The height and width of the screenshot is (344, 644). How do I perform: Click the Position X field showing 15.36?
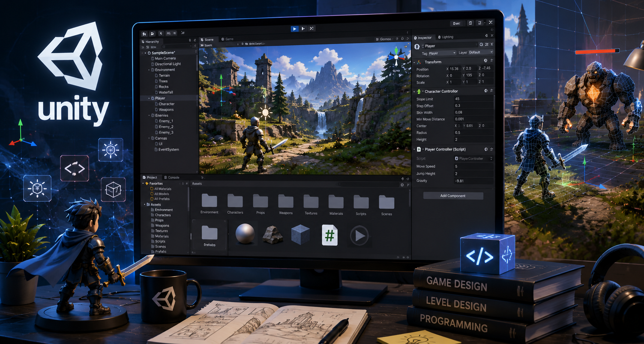(x=454, y=69)
